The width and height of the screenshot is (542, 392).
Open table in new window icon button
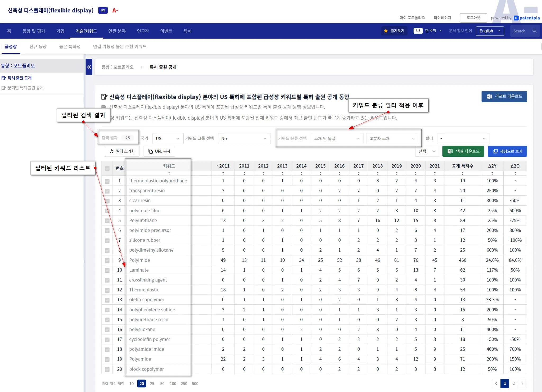(x=507, y=151)
